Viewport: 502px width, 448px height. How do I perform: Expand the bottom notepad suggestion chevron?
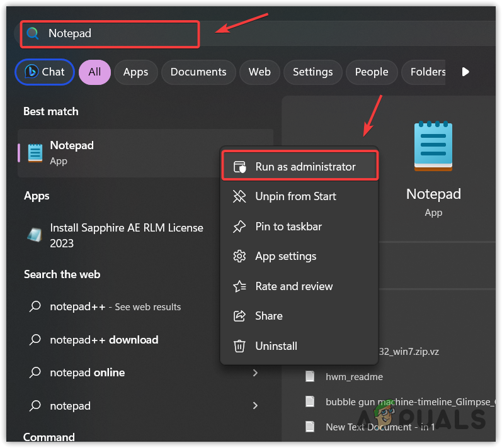coord(255,406)
